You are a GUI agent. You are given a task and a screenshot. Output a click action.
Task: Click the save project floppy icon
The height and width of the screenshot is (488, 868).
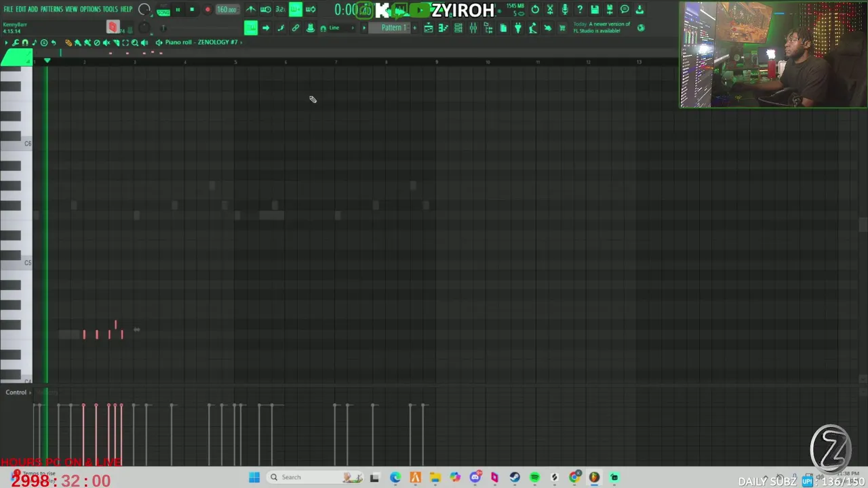(595, 9)
